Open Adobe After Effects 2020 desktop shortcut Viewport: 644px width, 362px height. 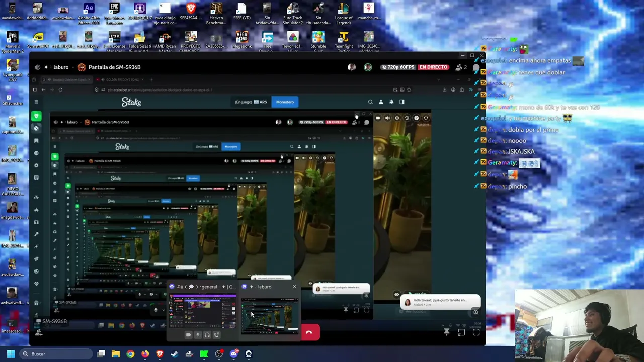89,14
